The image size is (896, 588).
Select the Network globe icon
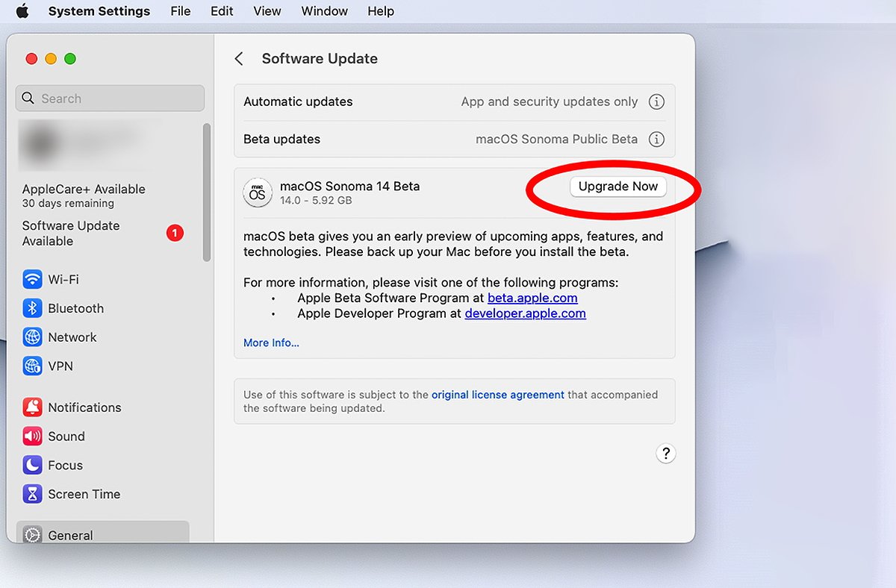32,337
